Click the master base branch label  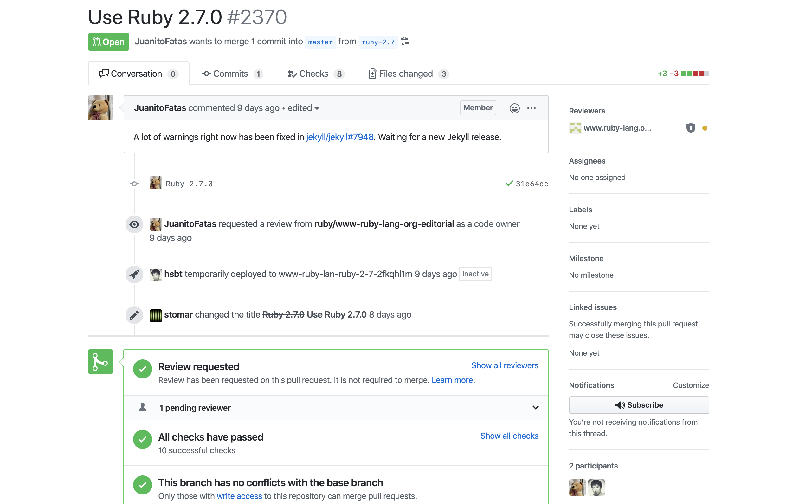tap(320, 42)
